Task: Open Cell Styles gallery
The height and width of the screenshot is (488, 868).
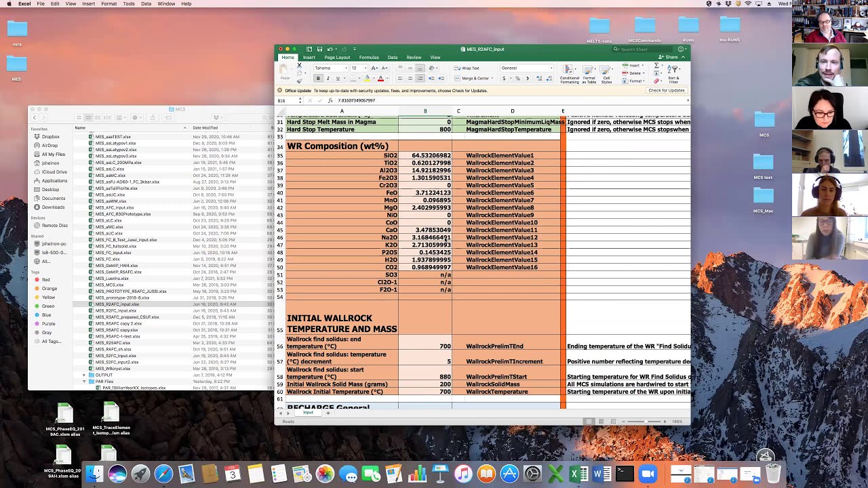Action: 606,74
